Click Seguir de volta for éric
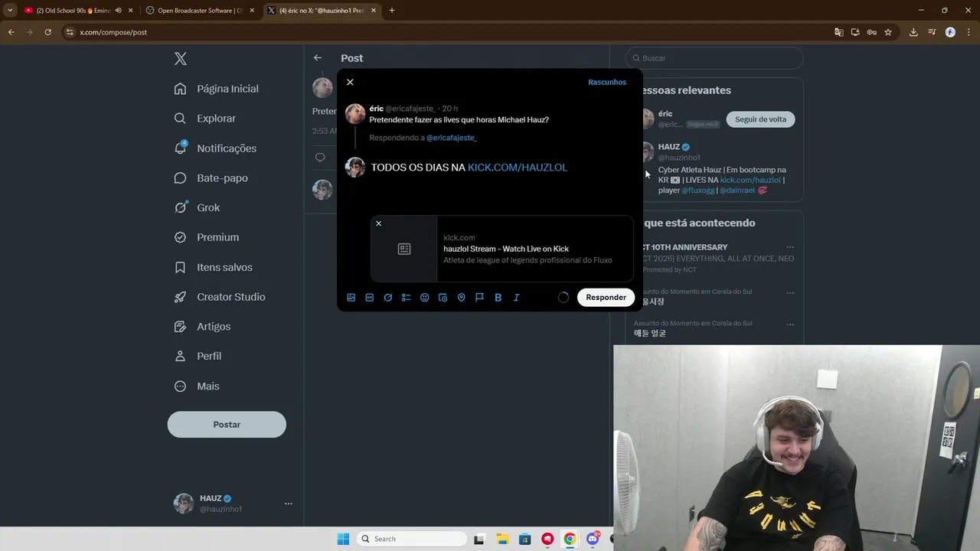980x551 pixels. pos(760,119)
